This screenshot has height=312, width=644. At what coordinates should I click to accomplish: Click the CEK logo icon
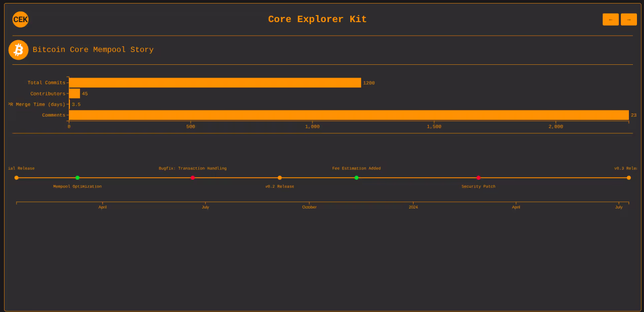21,20
